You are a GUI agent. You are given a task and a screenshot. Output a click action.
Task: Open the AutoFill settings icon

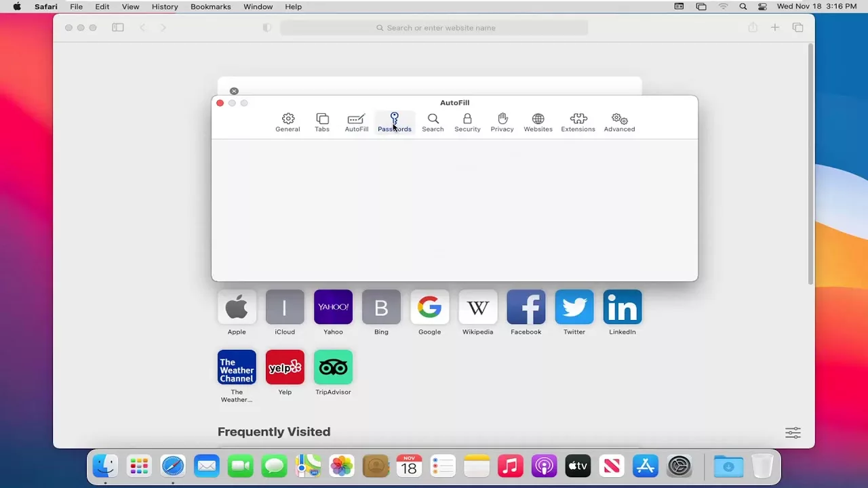click(x=356, y=121)
